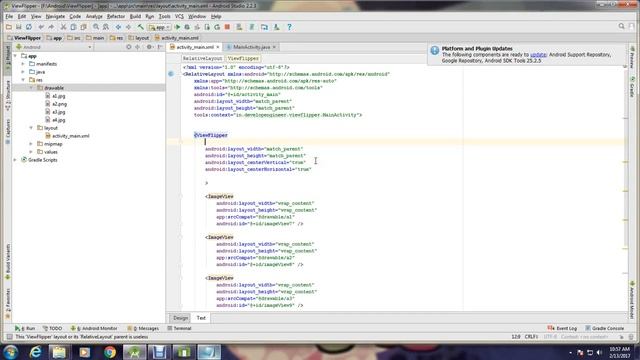Switch to the MainActivity.java editor tab
Viewport: 640px width, 360px height.
(251, 47)
